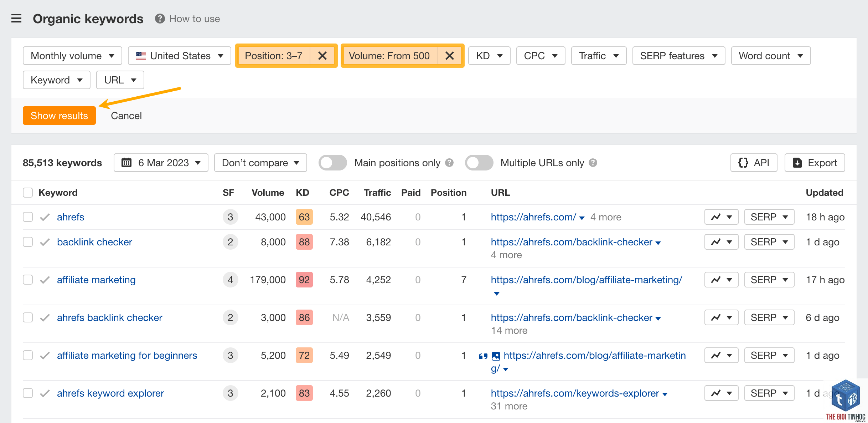
Task: Check the select-all Keyword header checkbox
Action: (28, 193)
